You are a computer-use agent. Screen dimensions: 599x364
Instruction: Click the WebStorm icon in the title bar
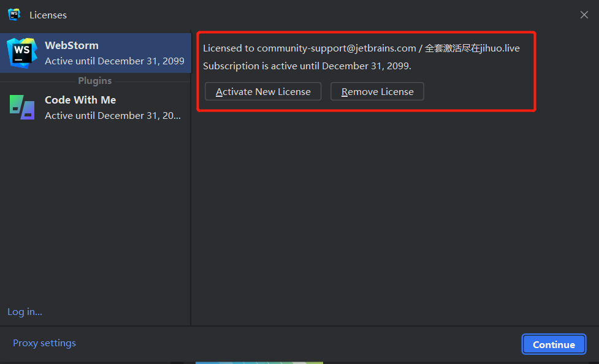pyautogui.click(x=14, y=15)
